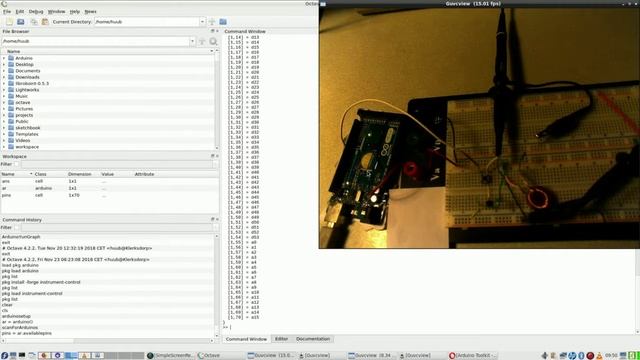
Task: Click 'pkg install -forge instrument-control' history entry
Action: (x=41, y=282)
